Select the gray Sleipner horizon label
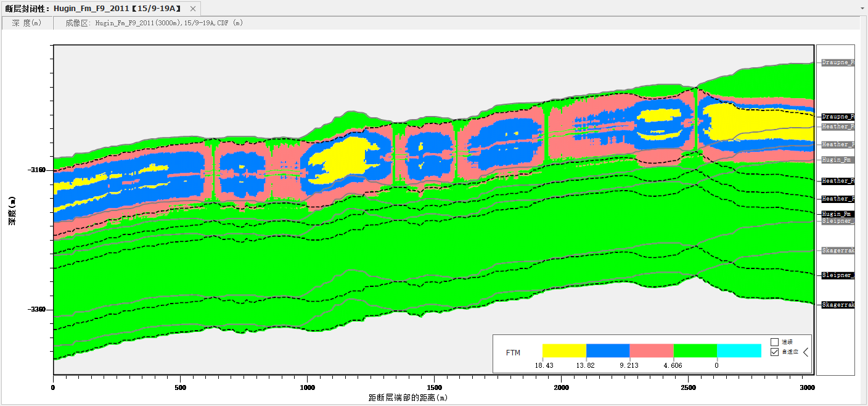The image size is (868, 406). (x=838, y=221)
